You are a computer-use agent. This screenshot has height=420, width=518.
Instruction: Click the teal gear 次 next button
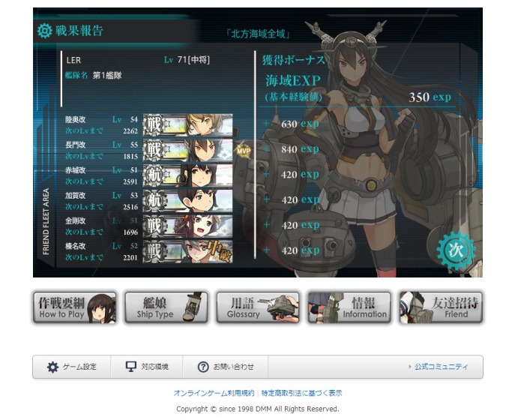pyautogui.click(x=456, y=250)
